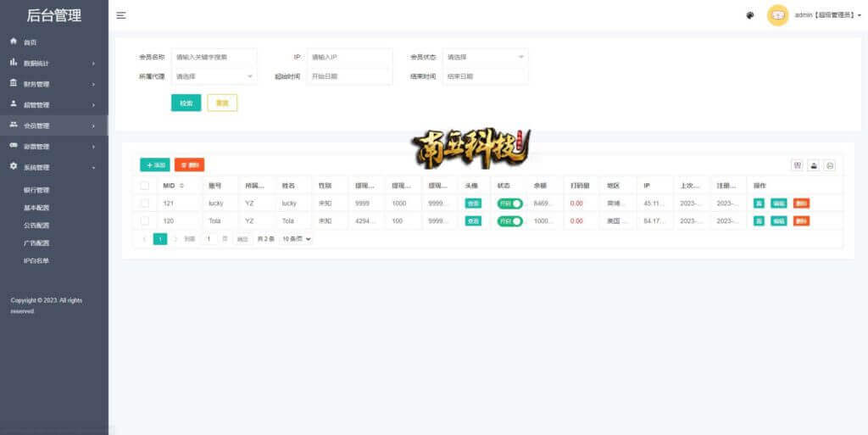Click the export icon above the table
Image resolution: width=868 pixels, height=435 pixels.
point(813,165)
